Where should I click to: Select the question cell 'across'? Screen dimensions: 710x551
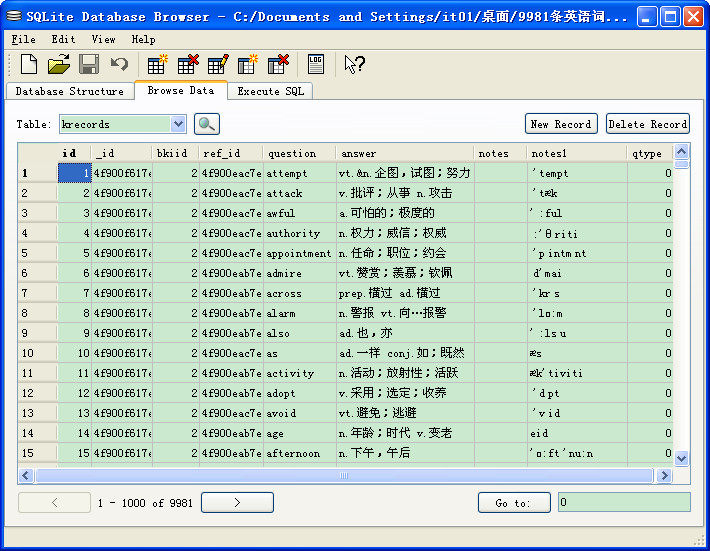click(299, 293)
